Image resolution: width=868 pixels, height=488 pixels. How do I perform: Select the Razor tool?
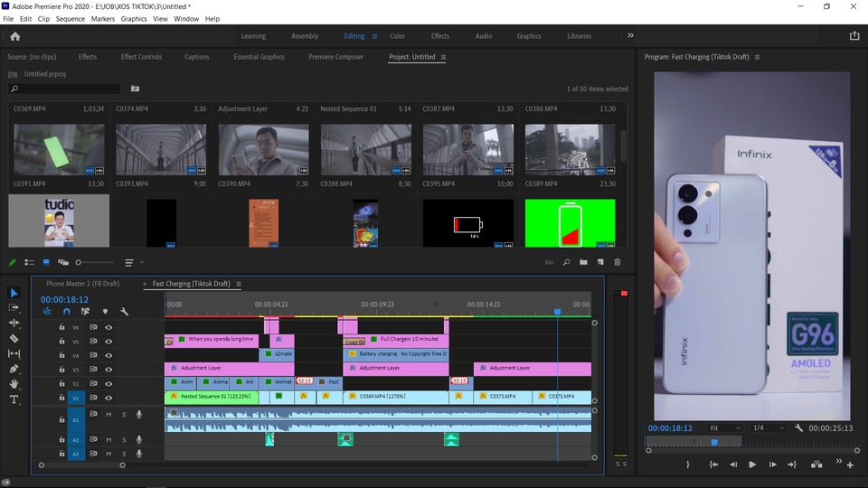pyautogui.click(x=14, y=338)
